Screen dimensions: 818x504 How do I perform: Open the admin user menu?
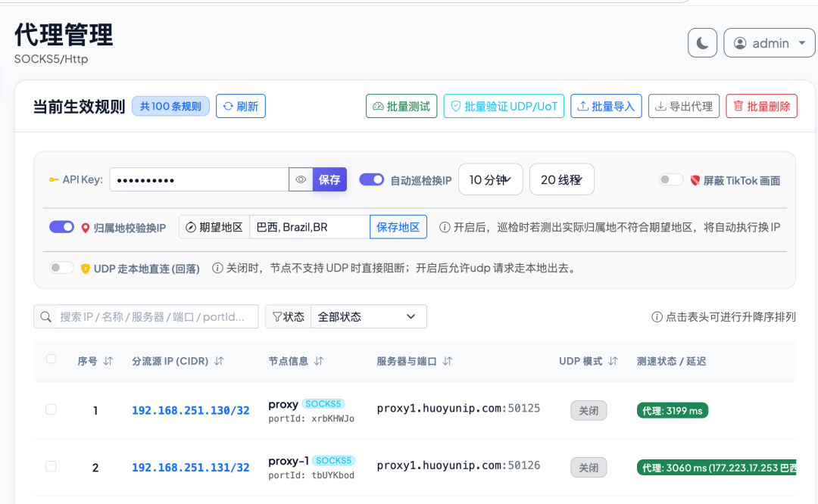(769, 42)
